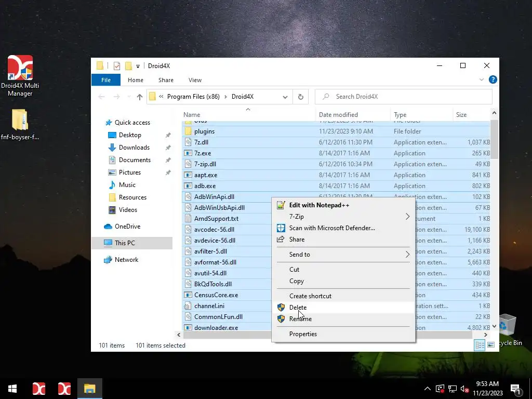Screen dimensions: 532x399
Task: Open the first Droid4X taskbar icon
Action: tap(38, 389)
